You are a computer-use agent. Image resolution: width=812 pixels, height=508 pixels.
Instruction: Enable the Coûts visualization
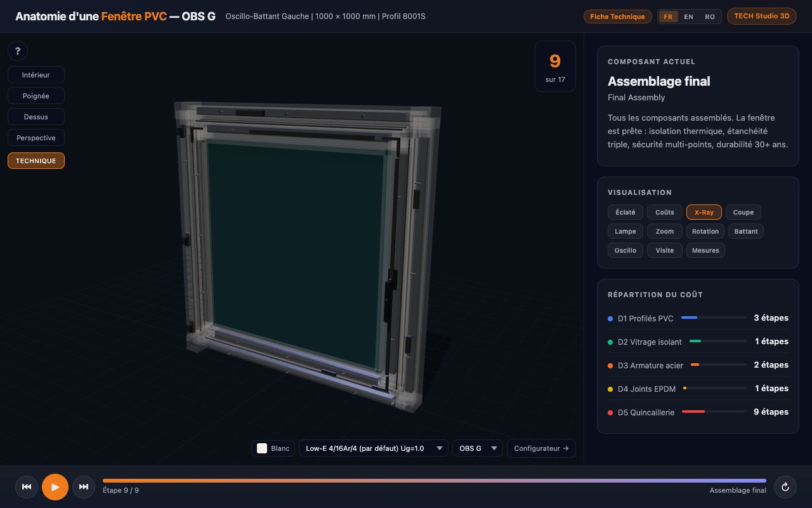pyautogui.click(x=665, y=212)
